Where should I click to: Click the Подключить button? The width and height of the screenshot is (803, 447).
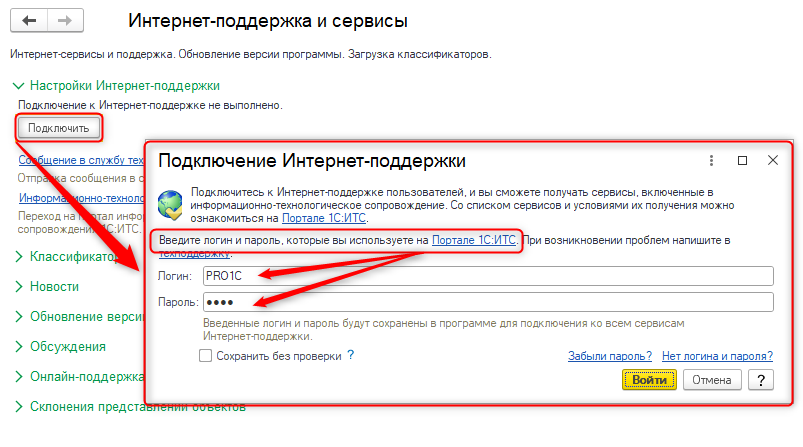58,128
